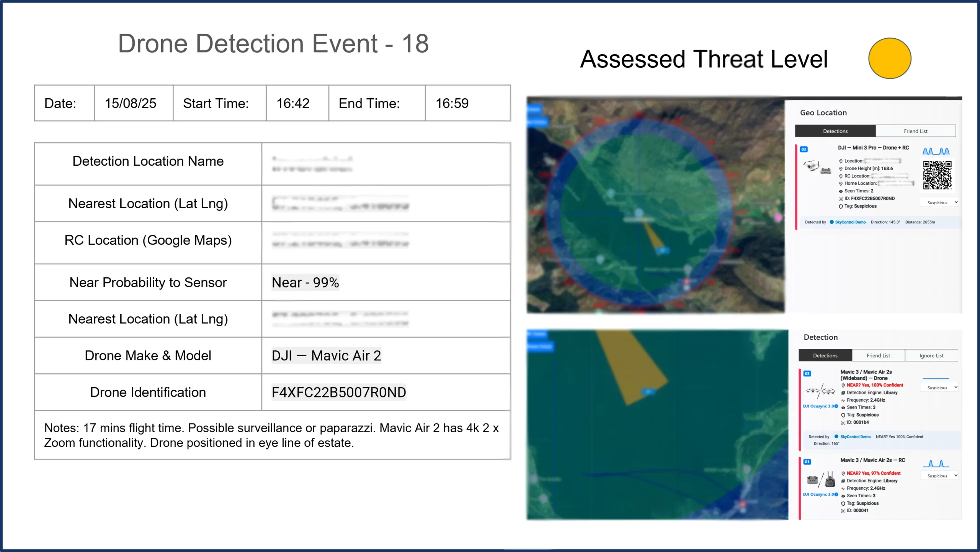
Task: Click the Drone Identification value F4XFC22B5007R0ND
Action: (338, 392)
